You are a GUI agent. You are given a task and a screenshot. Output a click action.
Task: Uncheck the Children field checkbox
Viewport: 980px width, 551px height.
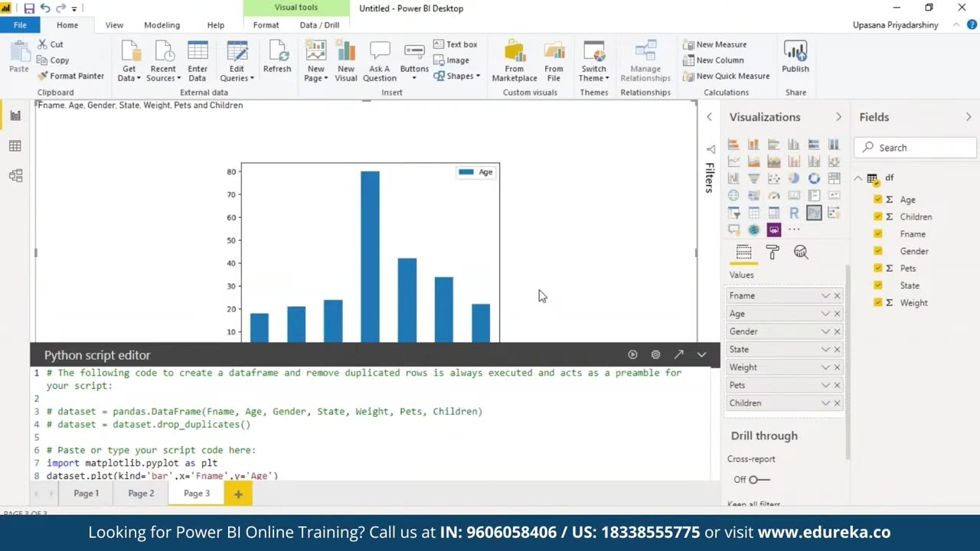pos(878,217)
